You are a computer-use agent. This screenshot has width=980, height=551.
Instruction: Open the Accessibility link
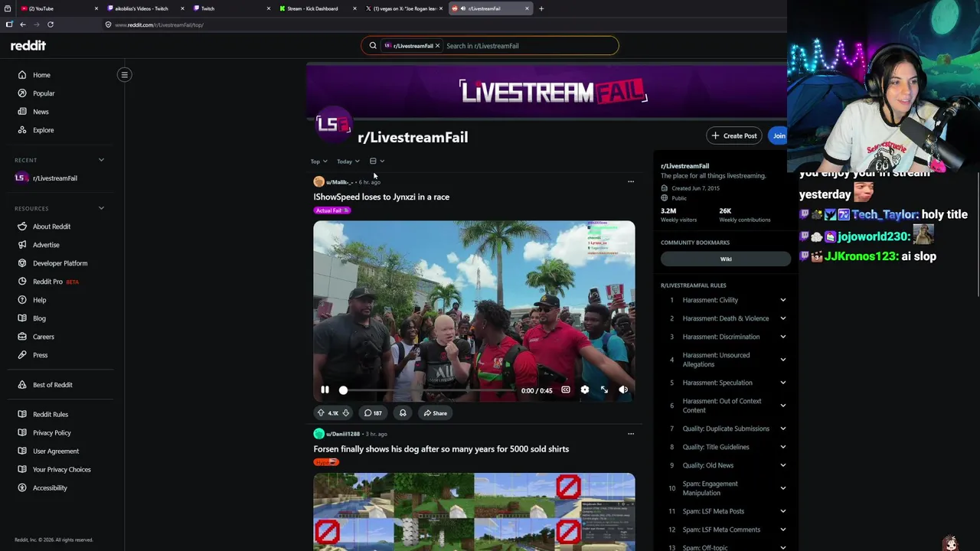click(50, 488)
